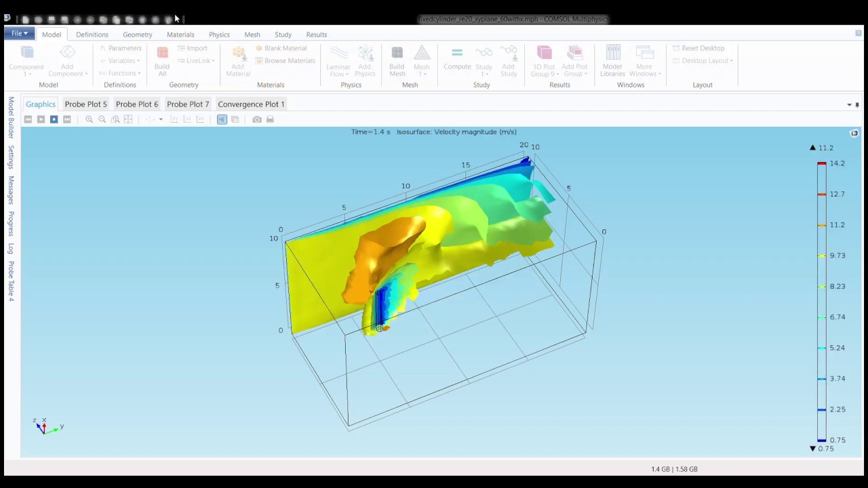Select the Physics ribbon tab
The width and height of the screenshot is (868, 488).
[219, 35]
